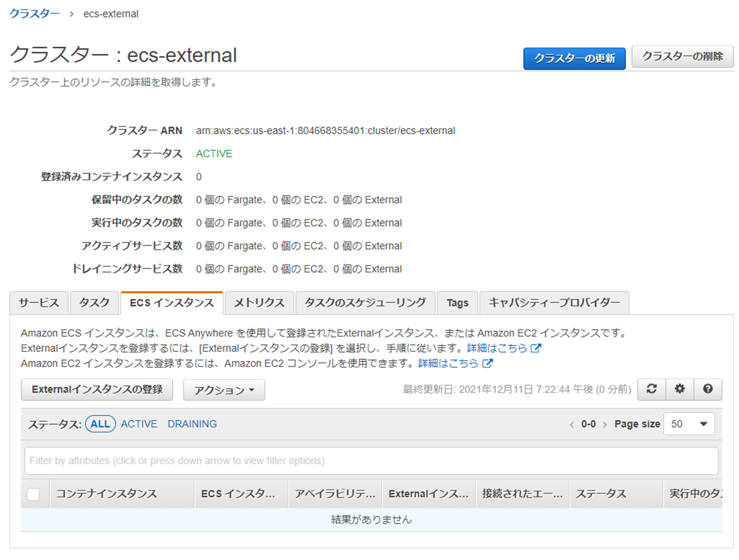
Task: Click the 保留中のタスクの数 value text
Action: point(299,200)
